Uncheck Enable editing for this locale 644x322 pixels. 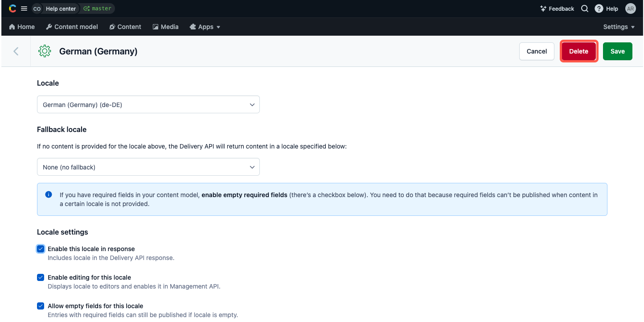pyautogui.click(x=41, y=277)
